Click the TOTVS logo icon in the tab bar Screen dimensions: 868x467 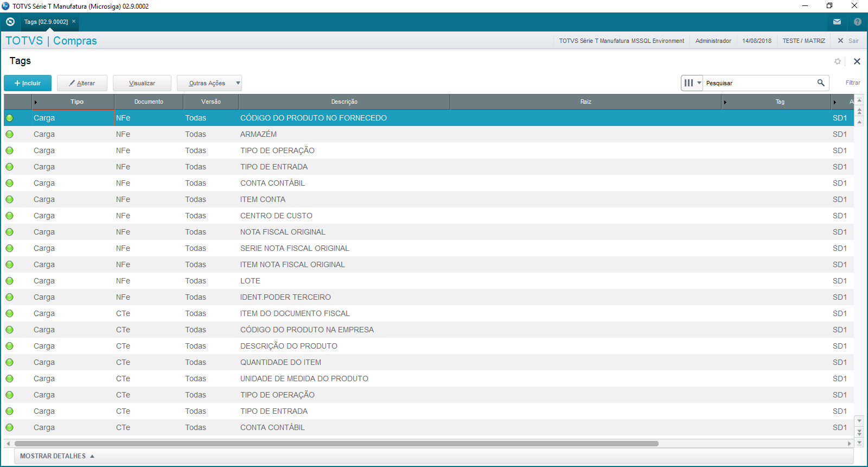tap(10, 22)
